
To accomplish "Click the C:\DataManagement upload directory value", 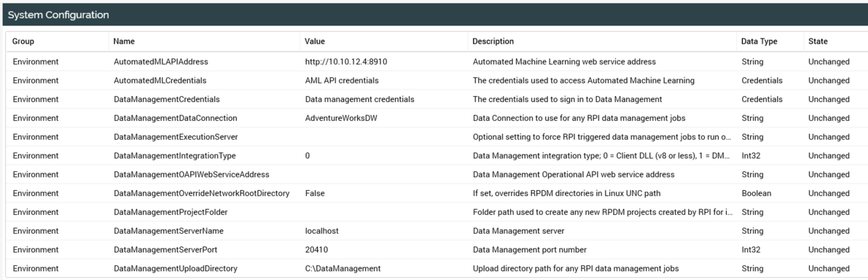I will coord(343,269).
